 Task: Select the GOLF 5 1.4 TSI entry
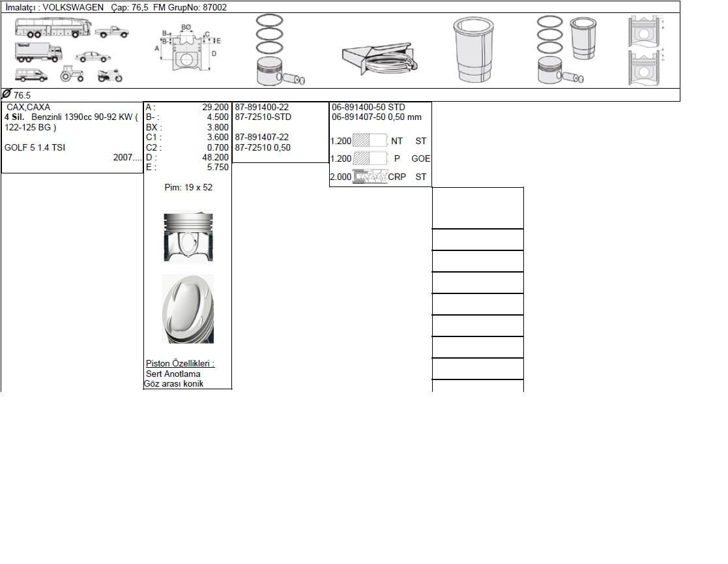tap(35, 147)
